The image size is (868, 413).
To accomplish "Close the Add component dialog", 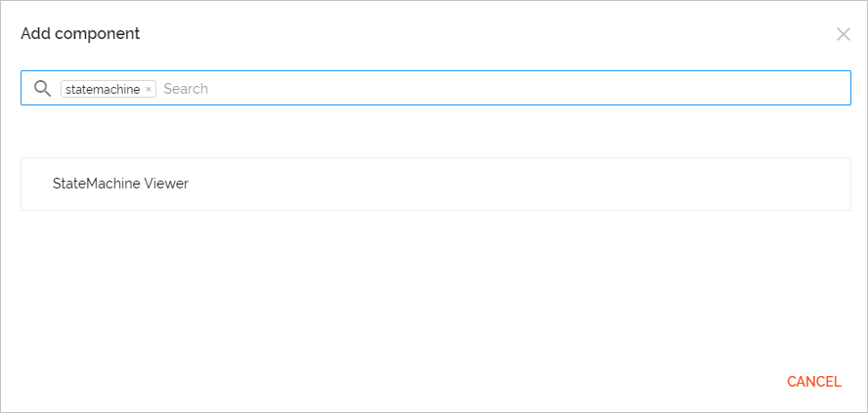I will pyautogui.click(x=843, y=34).
